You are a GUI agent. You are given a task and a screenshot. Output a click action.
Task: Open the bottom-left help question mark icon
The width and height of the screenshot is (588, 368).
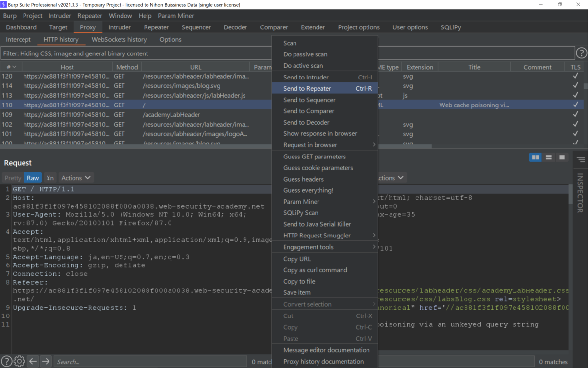click(x=7, y=361)
